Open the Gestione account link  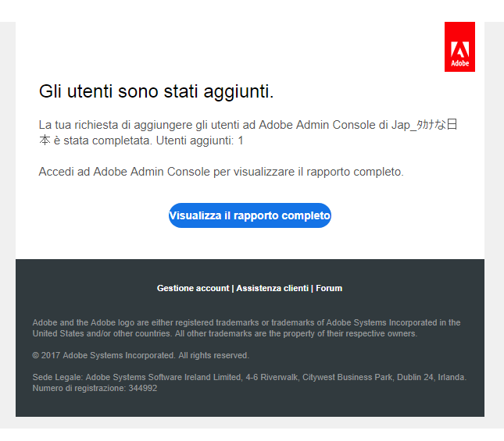click(x=193, y=288)
